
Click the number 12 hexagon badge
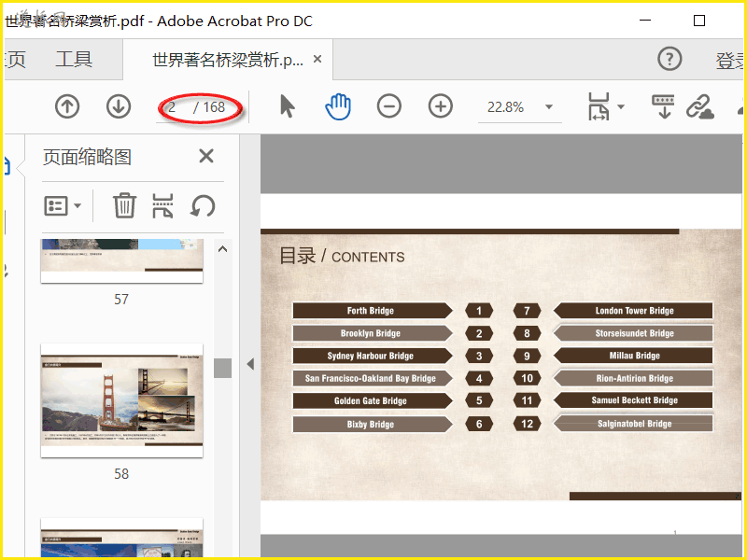[527, 424]
